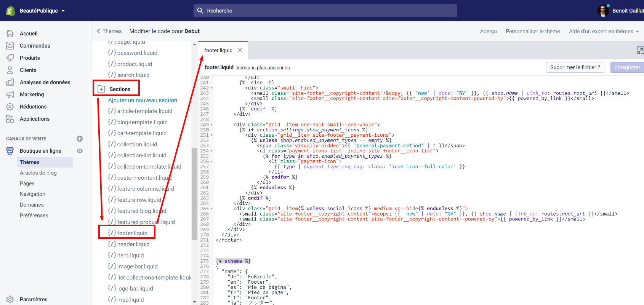
Task: Fold code at line 254
Action: click(x=211, y=151)
